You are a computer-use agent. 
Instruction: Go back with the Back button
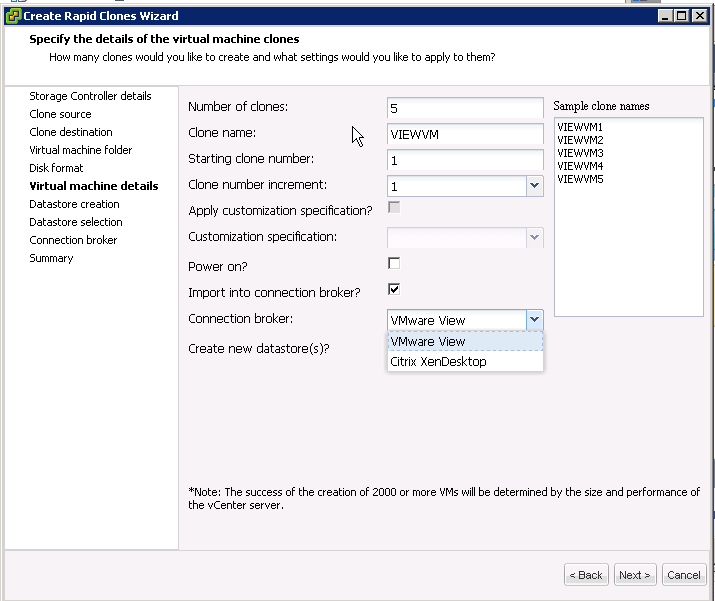586,575
